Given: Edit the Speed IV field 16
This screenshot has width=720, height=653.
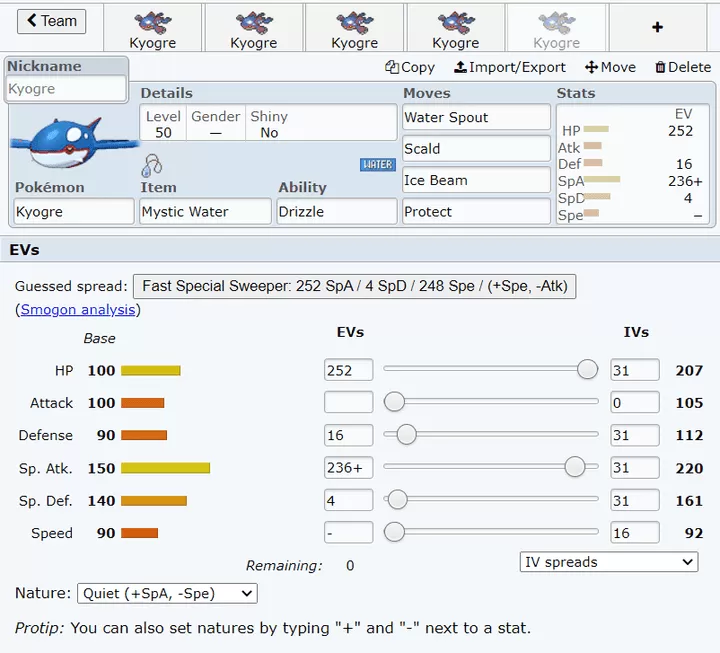Looking at the screenshot, I should point(635,533).
